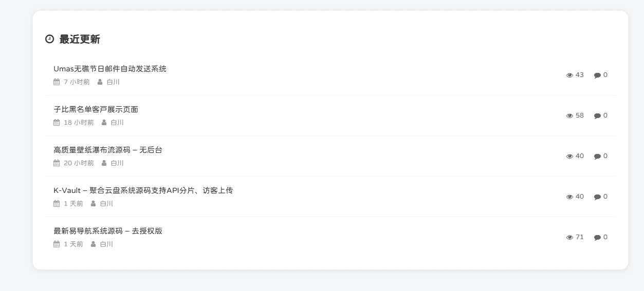
Task: Click the 最近更新 section heading
Action: coord(80,40)
